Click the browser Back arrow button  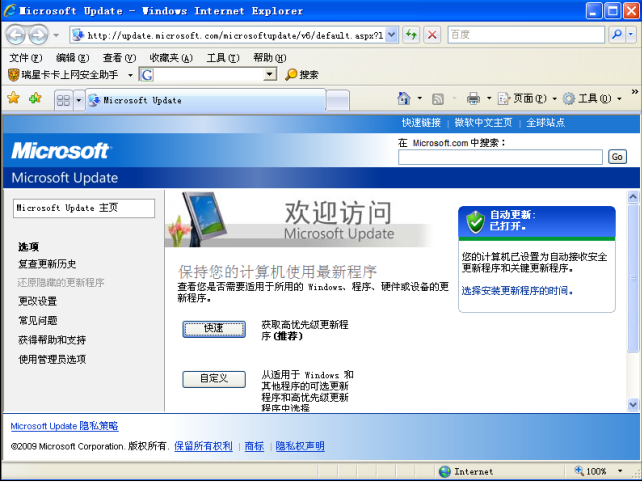16,35
